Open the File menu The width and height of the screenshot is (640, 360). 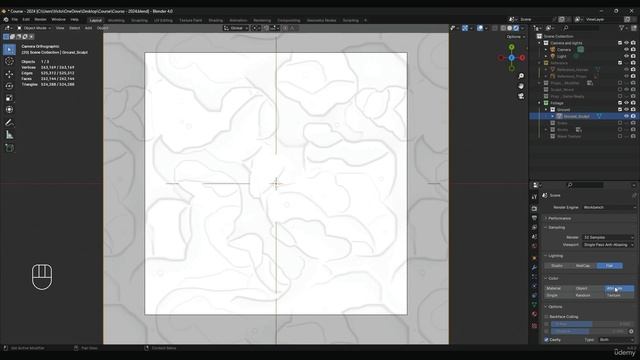(x=15, y=20)
